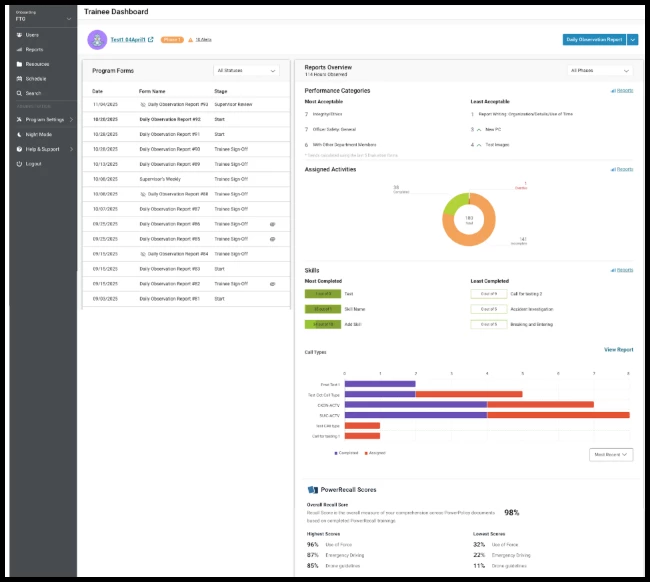Image resolution: width=650 pixels, height=582 pixels.
Task: Go to Schedule in the sidebar
Action: [x=36, y=78]
